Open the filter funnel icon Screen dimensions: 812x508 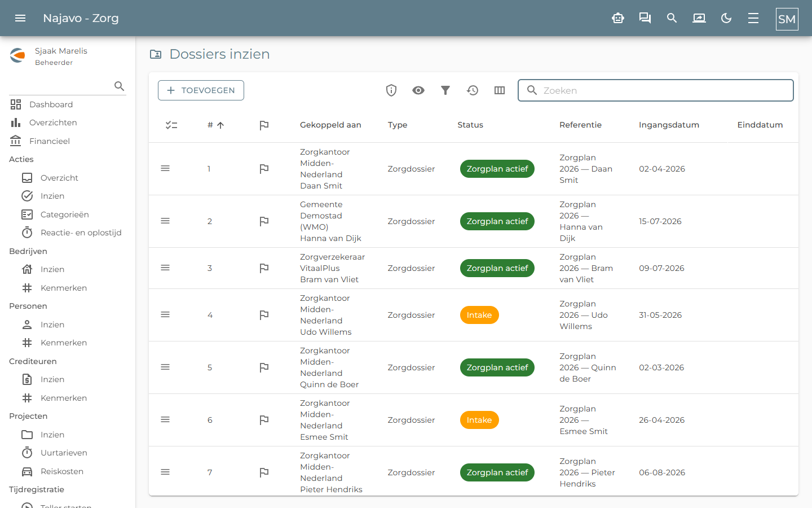click(445, 90)
